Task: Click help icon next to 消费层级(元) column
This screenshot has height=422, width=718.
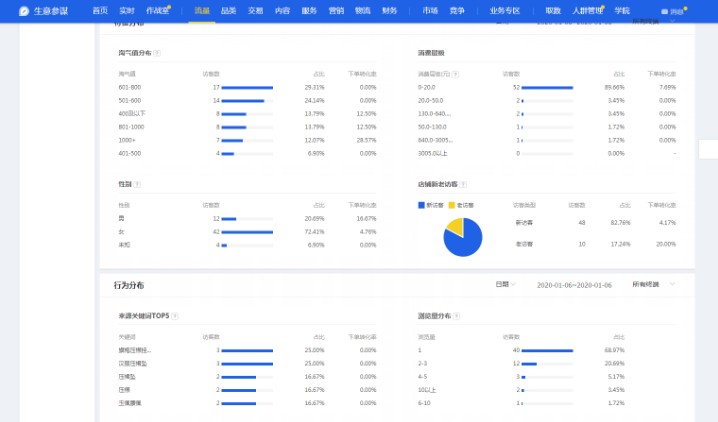Action: [x=454, y=73]
